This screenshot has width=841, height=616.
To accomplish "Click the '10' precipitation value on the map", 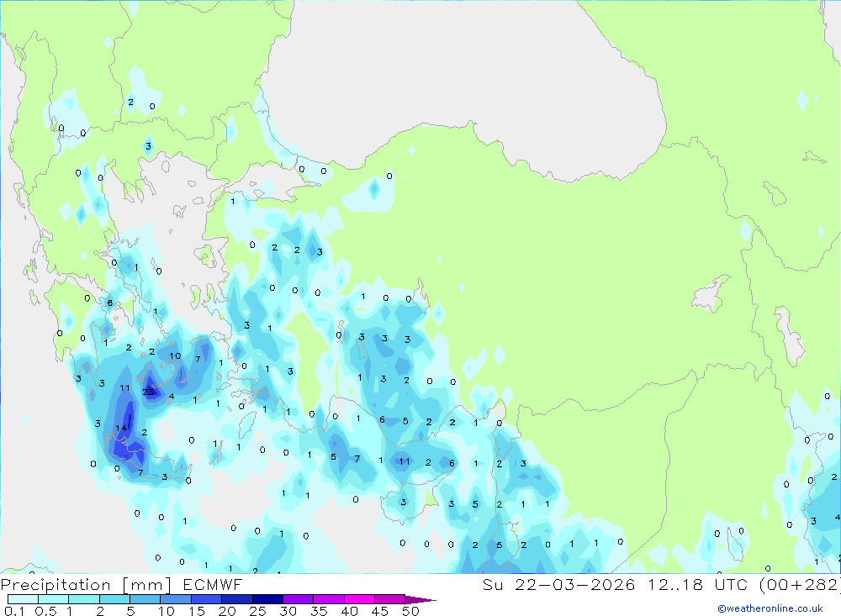I will [176, 356].
